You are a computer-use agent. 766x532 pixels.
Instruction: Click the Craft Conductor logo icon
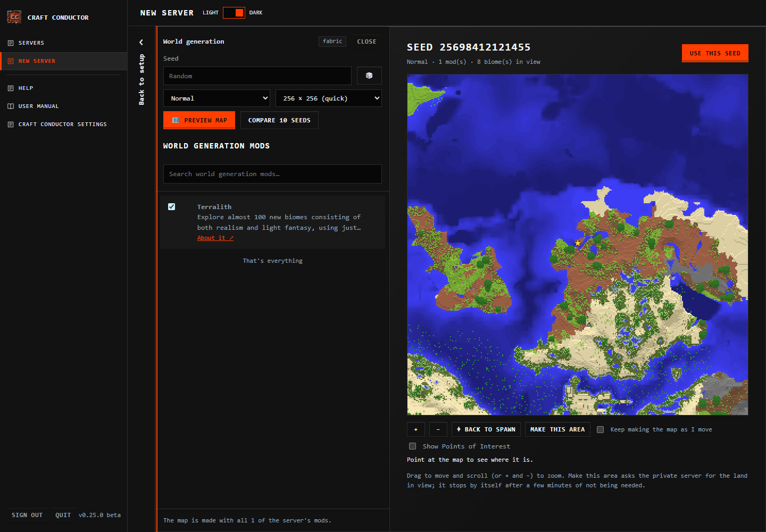point(14,17)
